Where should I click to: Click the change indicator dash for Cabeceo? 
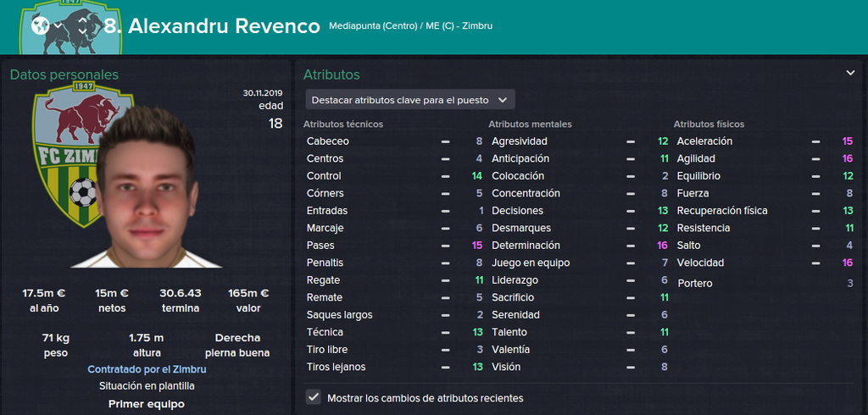pyautogui.click(x=445, y=141)
